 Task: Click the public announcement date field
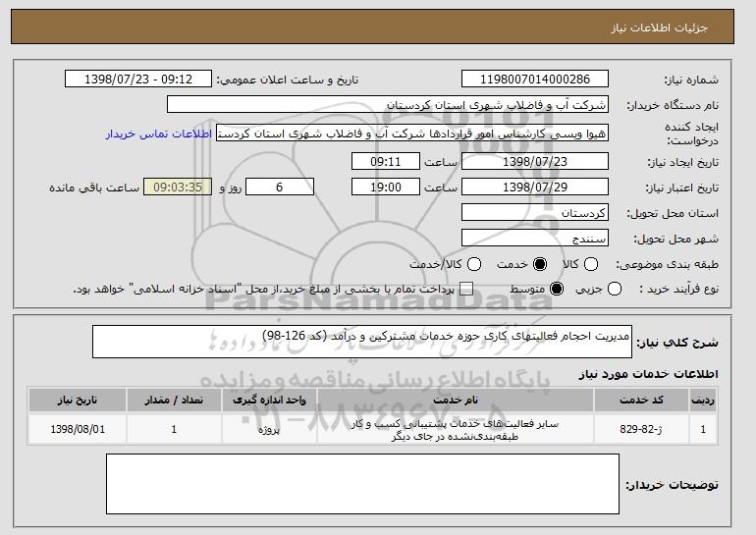tap(138, 80)
